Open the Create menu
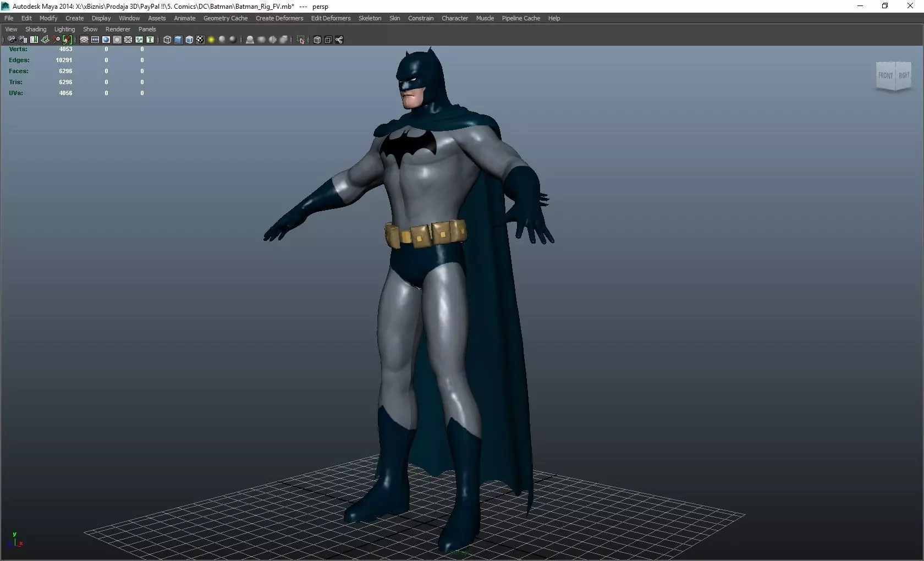 [x=74, y=18]
